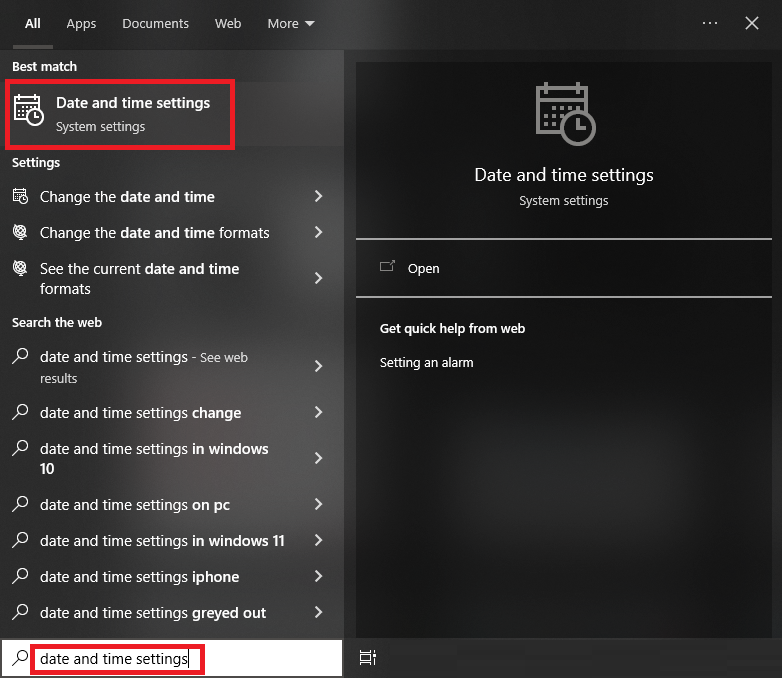Viewport: 782px width, 678px height.
Task: Click globe icon beside Change date and time formats
Action: [x=20, y=232]
